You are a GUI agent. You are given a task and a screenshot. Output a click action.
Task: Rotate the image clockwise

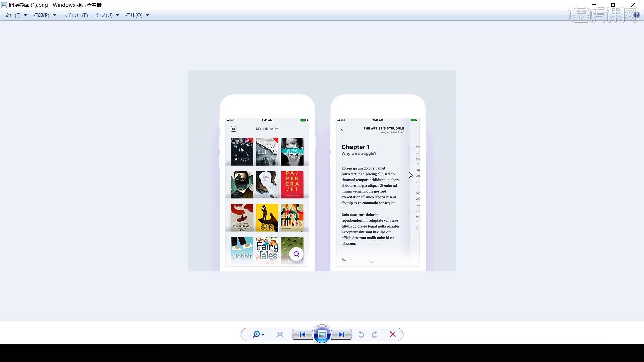(x=375, y=335)
